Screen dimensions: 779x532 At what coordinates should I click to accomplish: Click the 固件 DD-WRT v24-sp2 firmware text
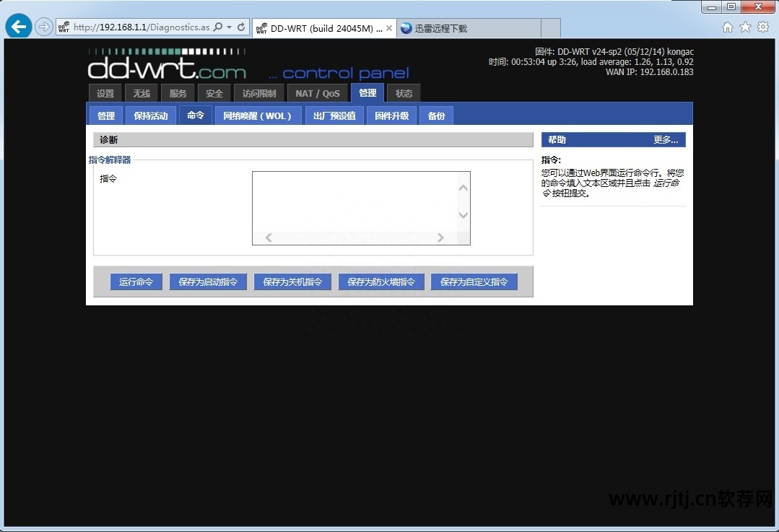point(614,52)
